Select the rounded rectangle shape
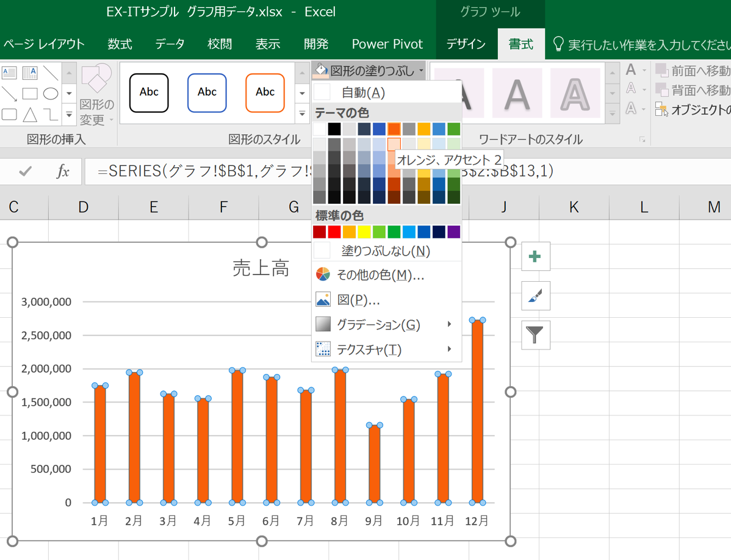 pyautogui.click(x=9, y=114)
